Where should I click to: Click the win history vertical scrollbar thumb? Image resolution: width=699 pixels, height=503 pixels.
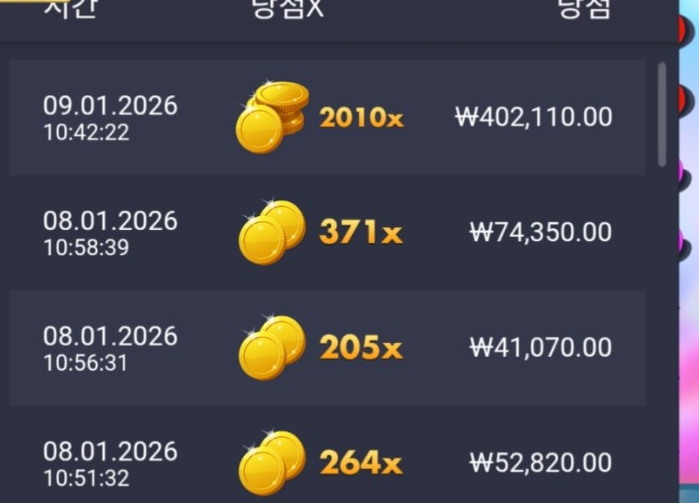pyautogui.click(x=662, y=115)
